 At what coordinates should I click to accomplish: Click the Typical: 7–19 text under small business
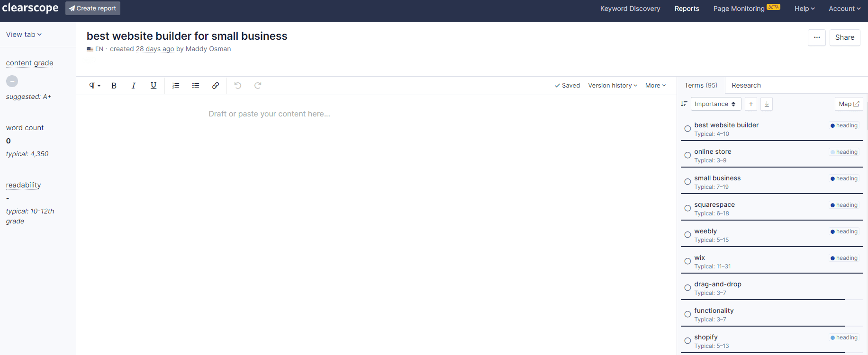pyautogui.click(x=711, y=187)
